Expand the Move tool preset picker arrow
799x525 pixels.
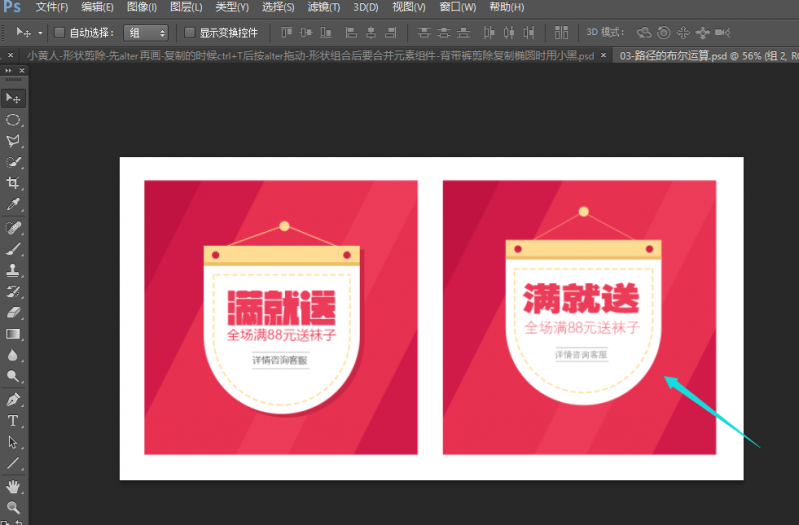40,33
